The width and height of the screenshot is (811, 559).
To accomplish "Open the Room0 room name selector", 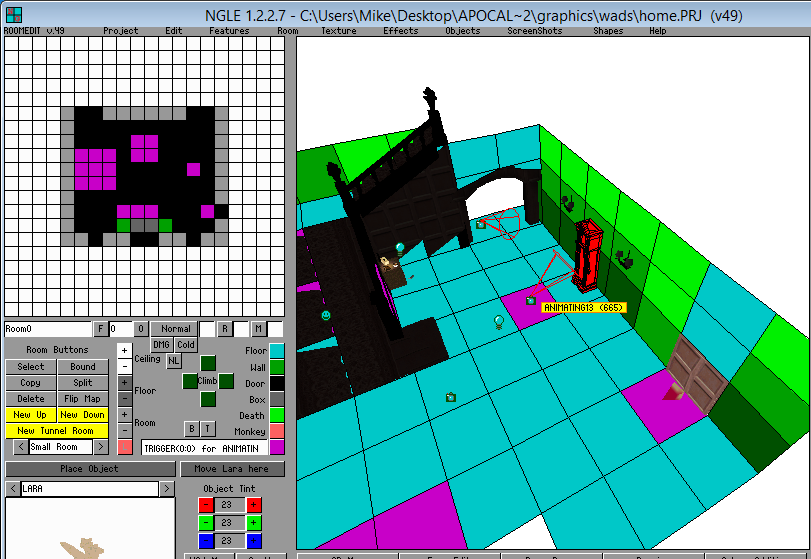I will pyautogui.click(x=48, y=329).
